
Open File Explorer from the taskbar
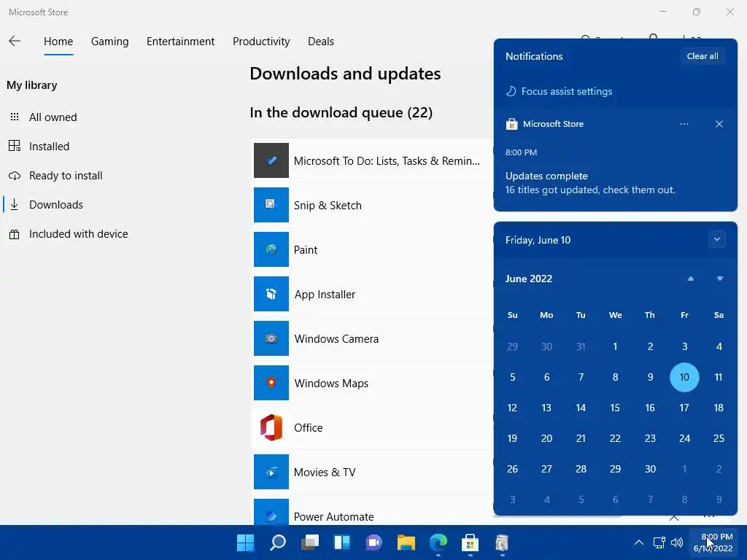tap(406, 542)
